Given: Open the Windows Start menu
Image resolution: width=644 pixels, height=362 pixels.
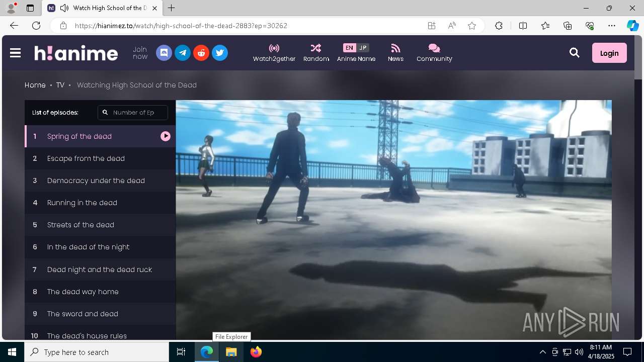Looking at the screenshot, I should (x=12, y=352).
